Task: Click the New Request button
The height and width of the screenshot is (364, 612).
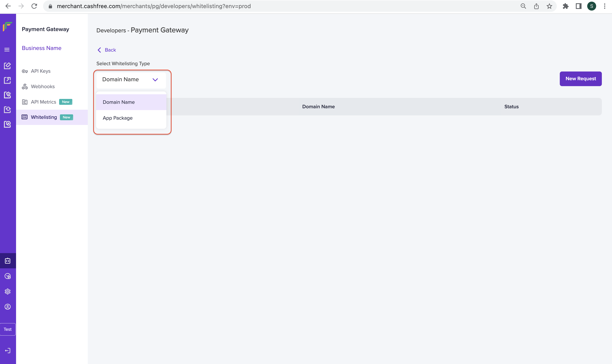Action: pos(581,79)
